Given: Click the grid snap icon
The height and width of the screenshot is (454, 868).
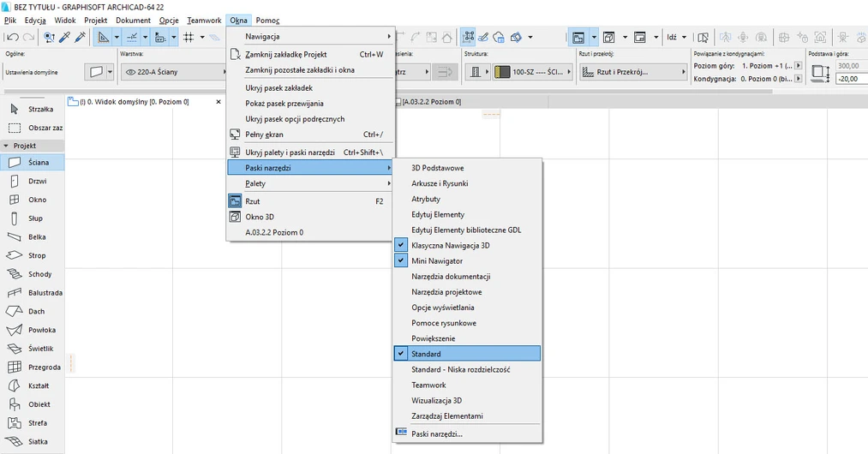Looking at the screenshot, I should pos(189,37).
